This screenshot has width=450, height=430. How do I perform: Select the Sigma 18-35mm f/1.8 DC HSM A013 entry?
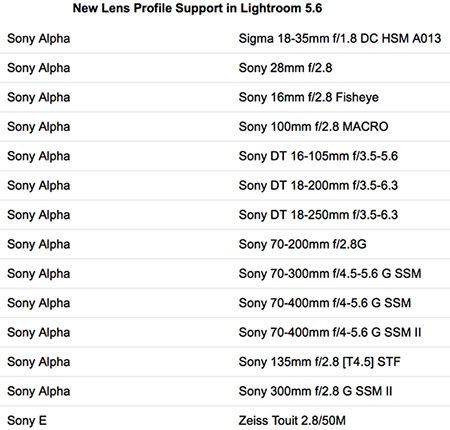point(340,38)
